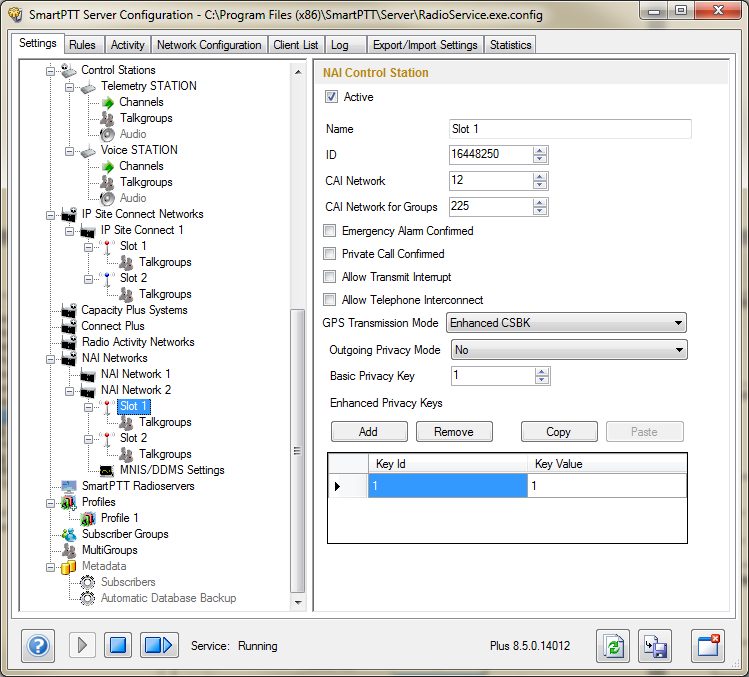Screen dimensions: 749x677
Task: Click the Radio Activity Networks icon
Action: [x=69, y=343]
